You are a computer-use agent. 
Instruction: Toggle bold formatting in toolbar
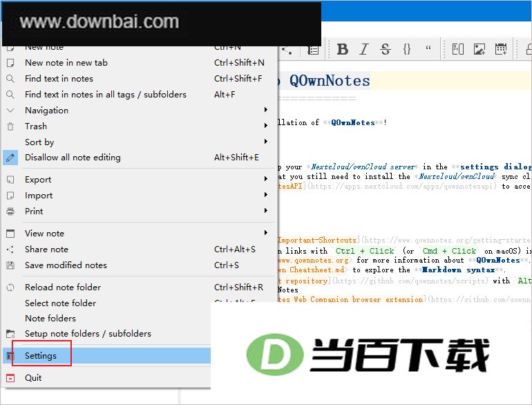[342, 49]
